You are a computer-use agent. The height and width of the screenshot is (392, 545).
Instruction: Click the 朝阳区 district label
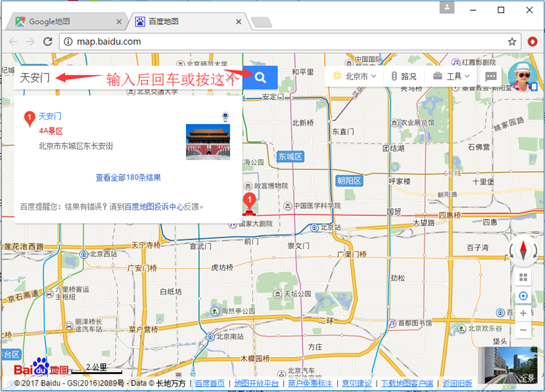tap(349, 181)
